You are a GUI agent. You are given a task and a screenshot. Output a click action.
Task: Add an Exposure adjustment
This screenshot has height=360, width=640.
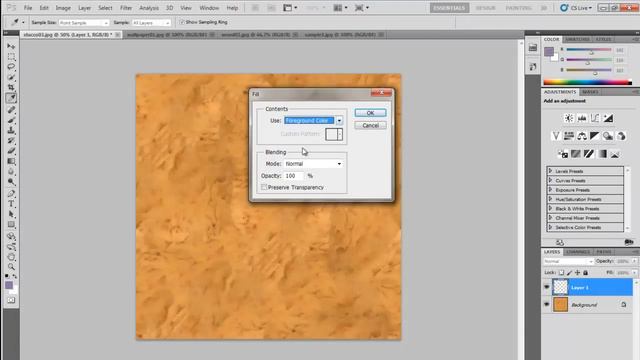coord(608,118)
